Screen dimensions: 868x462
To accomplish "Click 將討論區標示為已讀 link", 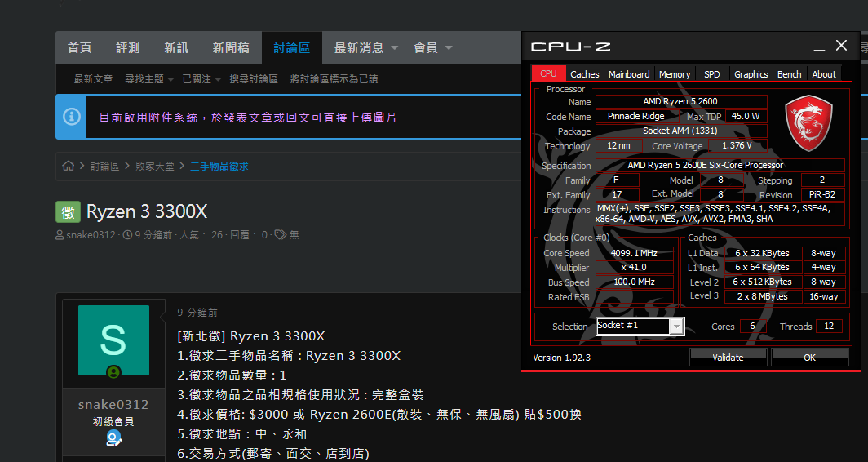I will (x=334, y=79).
